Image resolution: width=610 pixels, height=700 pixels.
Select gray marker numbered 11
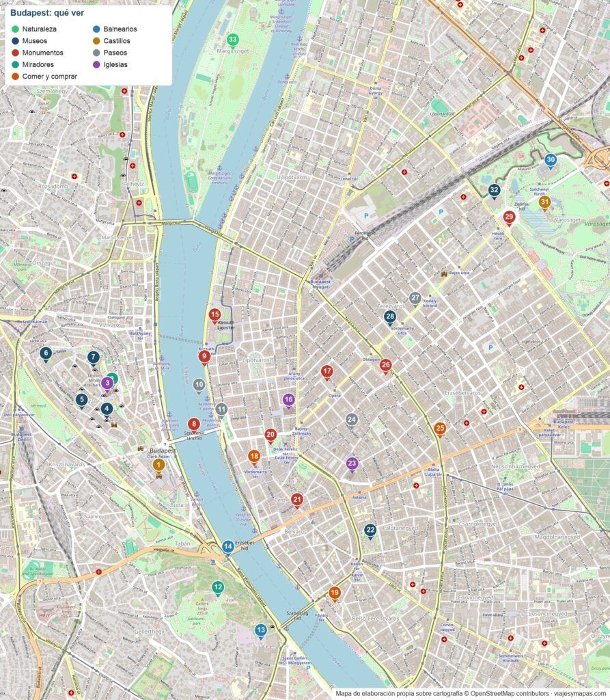[221, 409]
